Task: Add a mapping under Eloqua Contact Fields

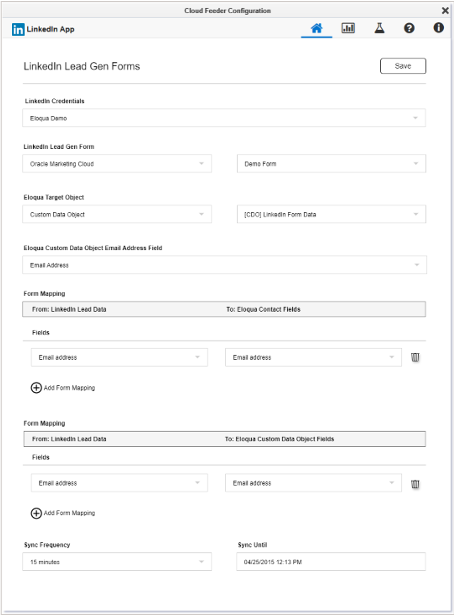Action: [x=63, y=388]
